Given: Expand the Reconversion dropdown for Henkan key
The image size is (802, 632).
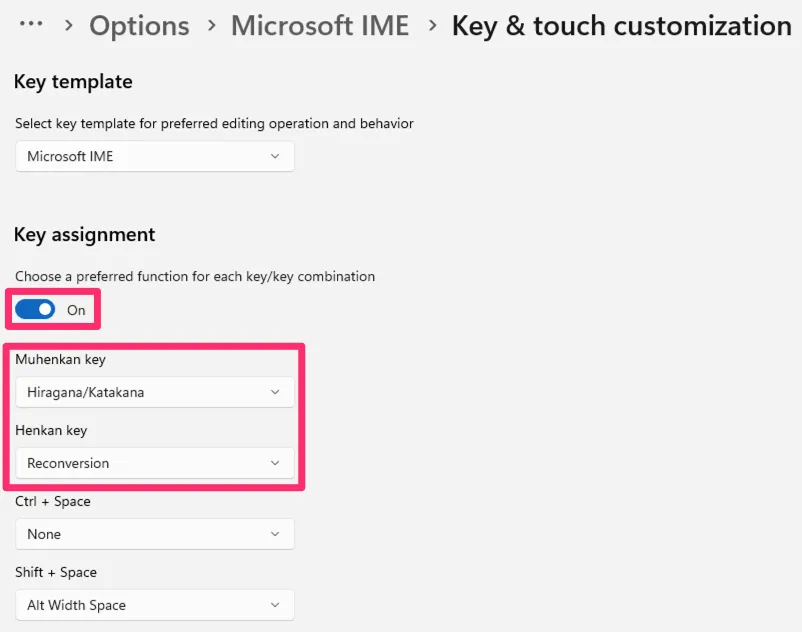Looking at the screenshot, I should [x=155, y=463].
